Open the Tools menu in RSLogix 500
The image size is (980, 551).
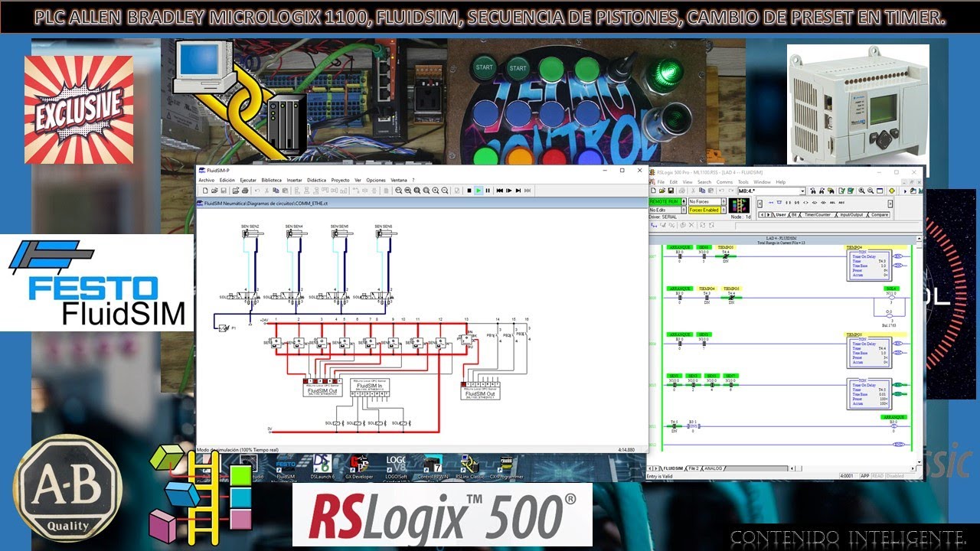click(x=743, y=182)
